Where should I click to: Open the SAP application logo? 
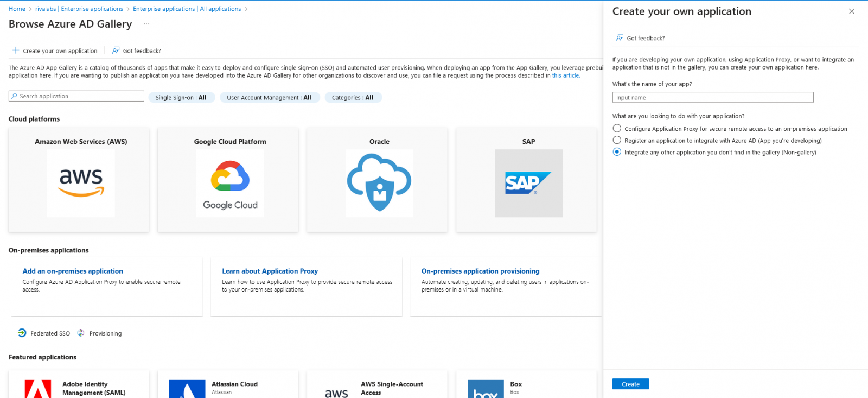pyautogui.click(x=528, y=183)
